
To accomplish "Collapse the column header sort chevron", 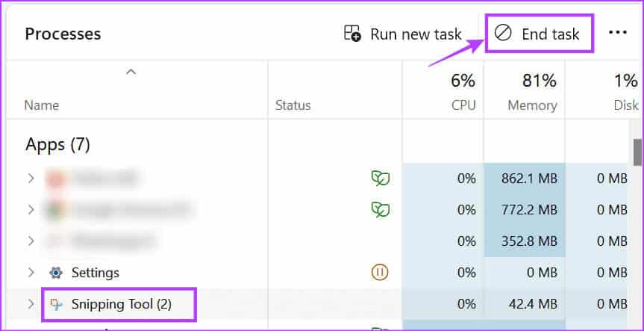I will click(131, 72).
